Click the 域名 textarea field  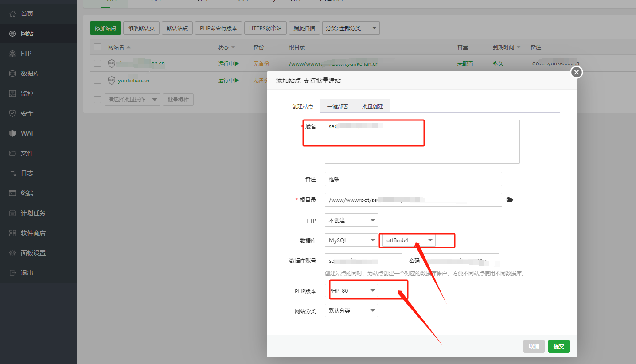(422, 142)
